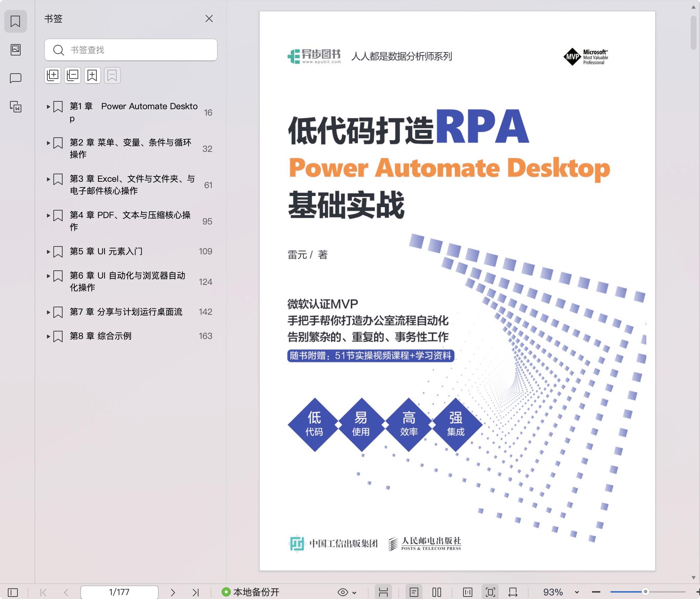Zoom out with the minus button
The image size is (700, 599).
[596, 592]
